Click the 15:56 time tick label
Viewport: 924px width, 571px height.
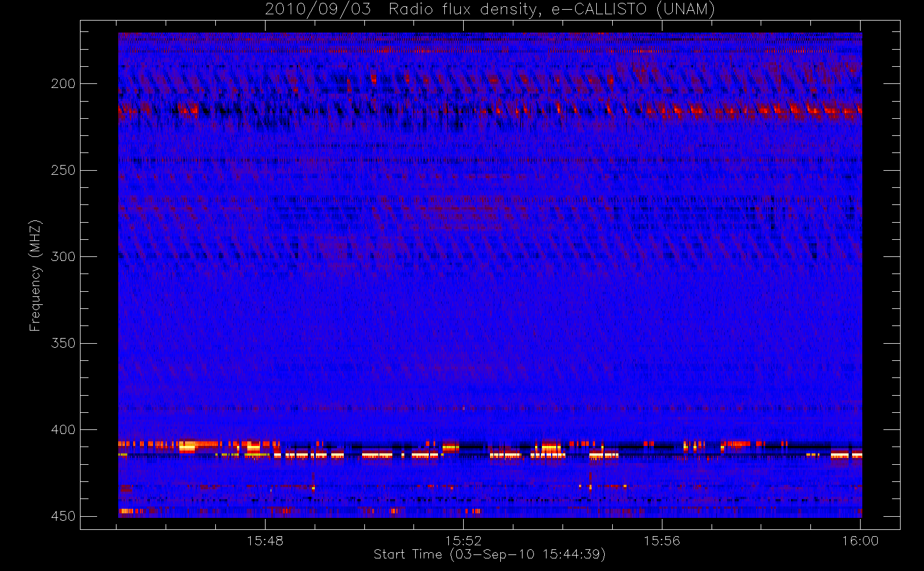point(662,541)
